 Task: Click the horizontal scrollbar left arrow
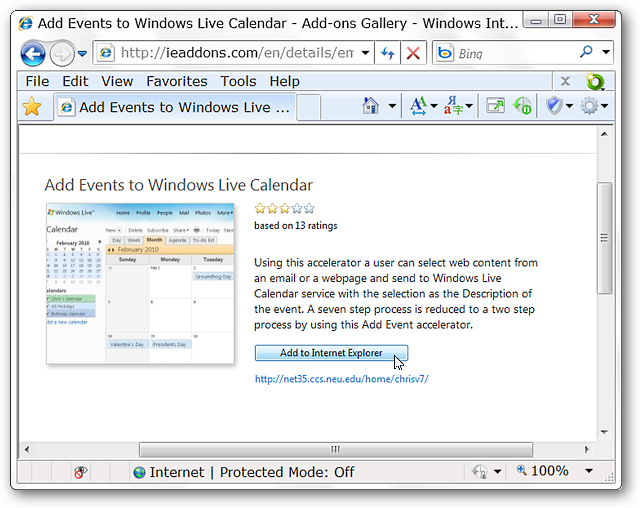[x=27, y=450]
